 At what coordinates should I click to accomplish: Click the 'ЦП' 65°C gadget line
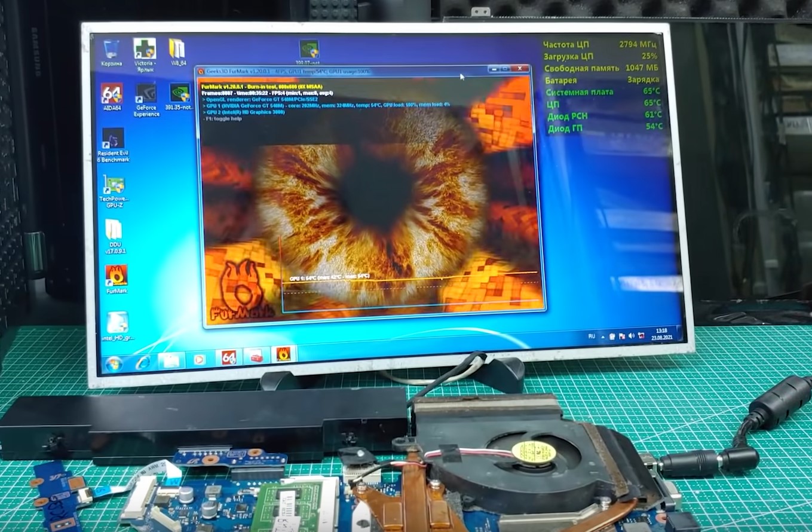604,103
